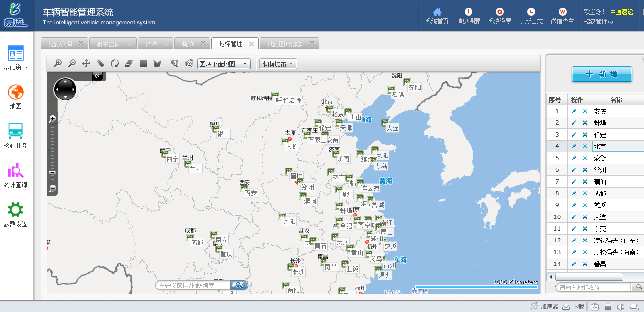The height and width of the screenshot is (312, 644).
Task: Activate the pan map tool
Action: [x=86, y=63]
